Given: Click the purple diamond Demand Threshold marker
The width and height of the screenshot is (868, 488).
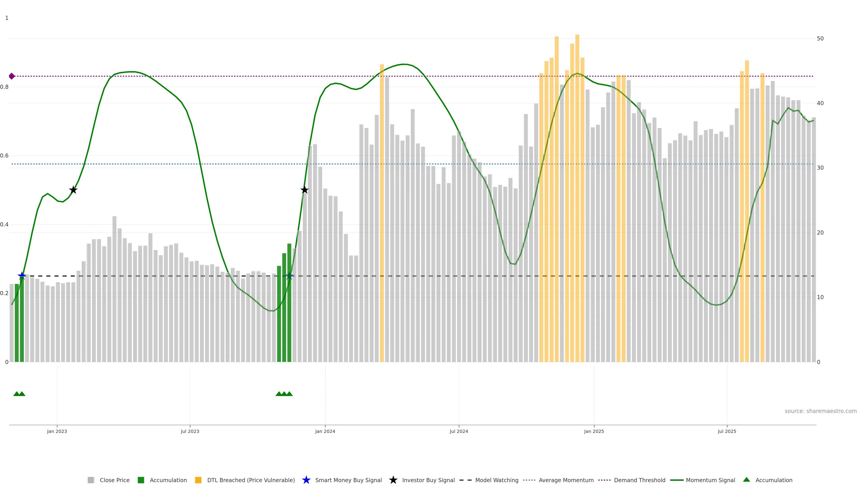Looking at the screenshot, I should point(12,76).
